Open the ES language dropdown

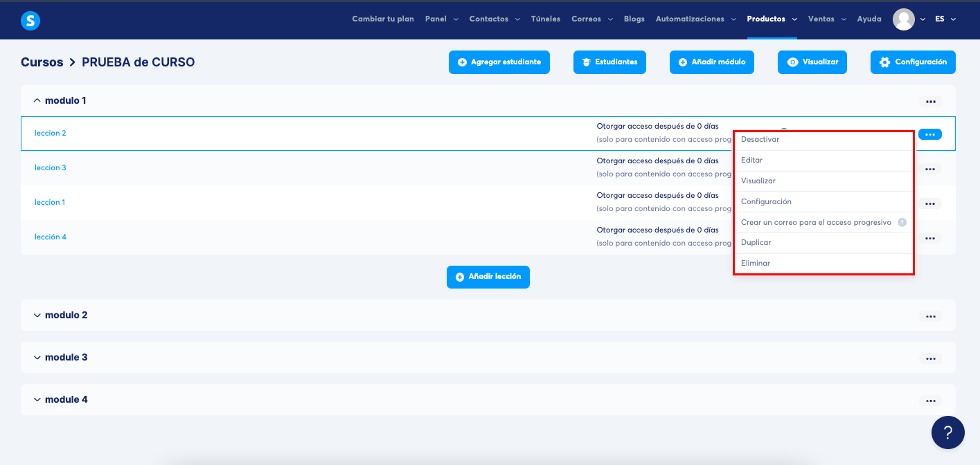tap(945, 19)
